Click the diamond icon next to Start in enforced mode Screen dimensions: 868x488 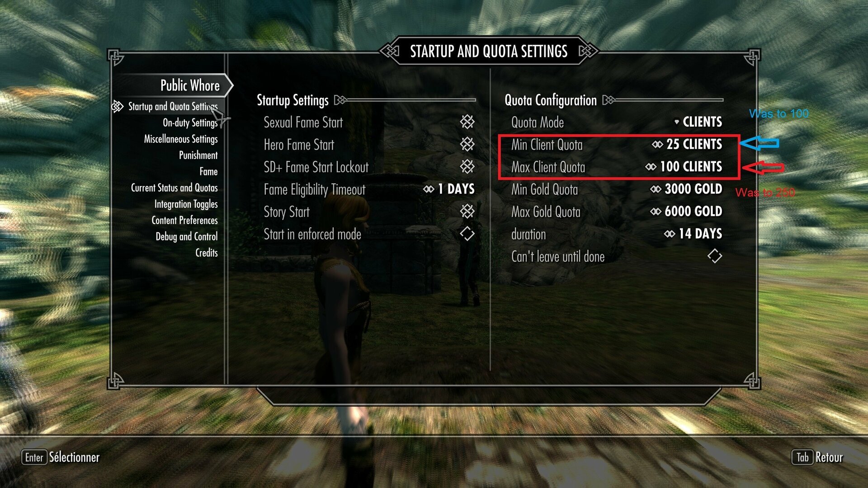tap(470, 234)
